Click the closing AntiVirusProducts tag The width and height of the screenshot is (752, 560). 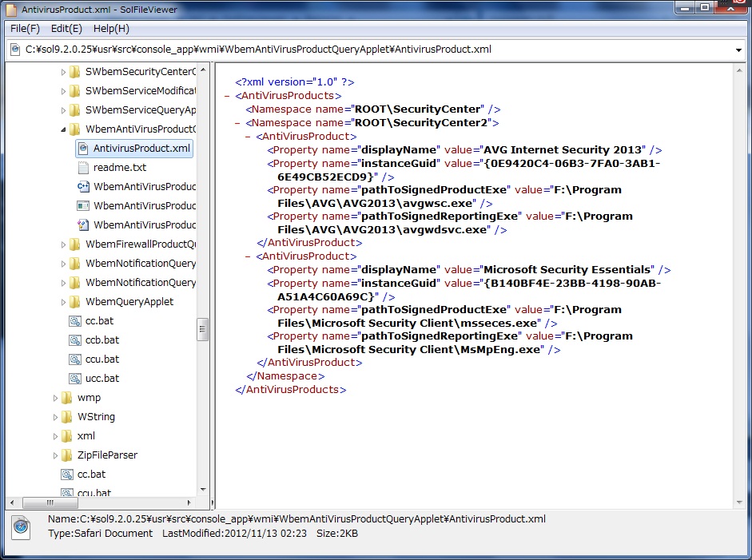[291, 390]
